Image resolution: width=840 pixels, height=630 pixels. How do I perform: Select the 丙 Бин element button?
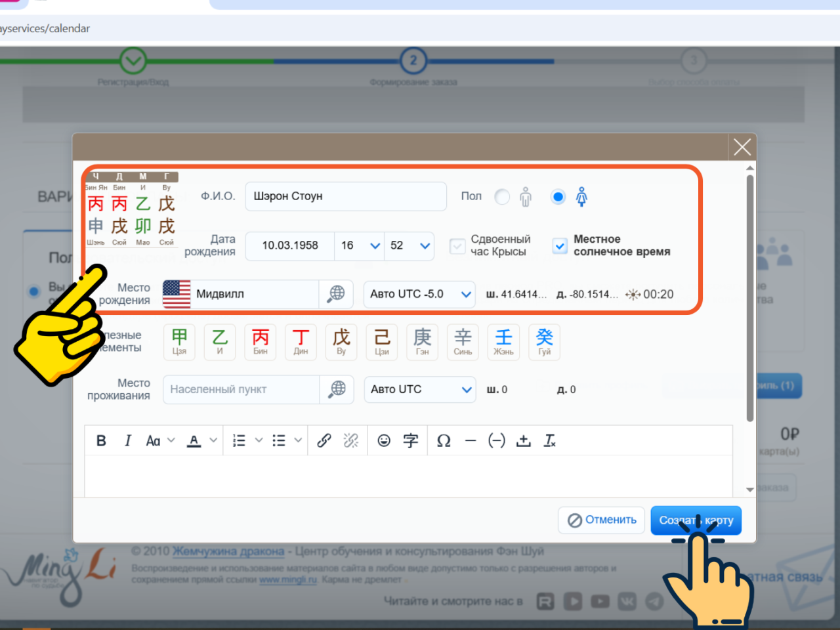[260, 342]
